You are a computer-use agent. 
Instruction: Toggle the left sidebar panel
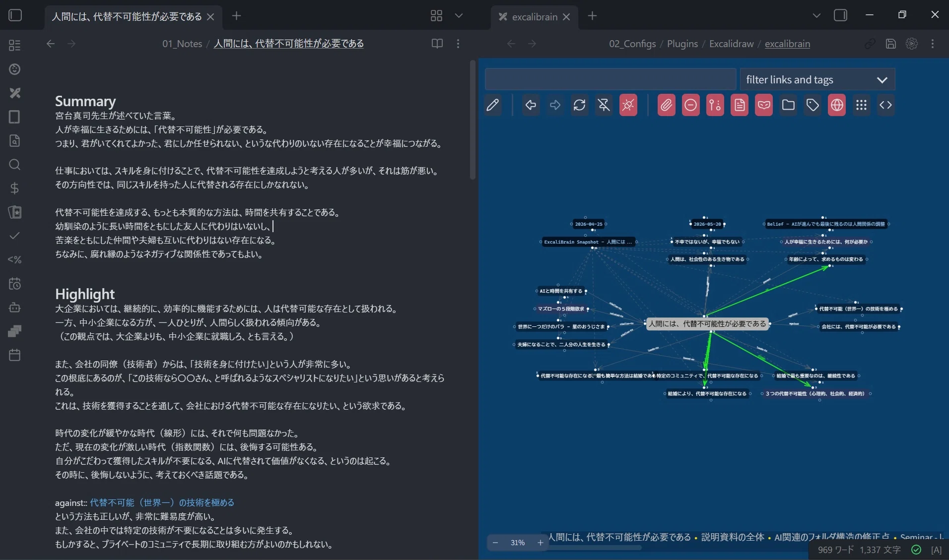pos(15,15)
